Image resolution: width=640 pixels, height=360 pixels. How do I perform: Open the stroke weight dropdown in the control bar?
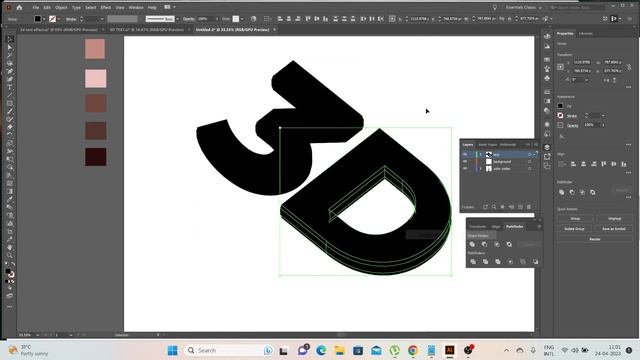click(x=102, y=19)
